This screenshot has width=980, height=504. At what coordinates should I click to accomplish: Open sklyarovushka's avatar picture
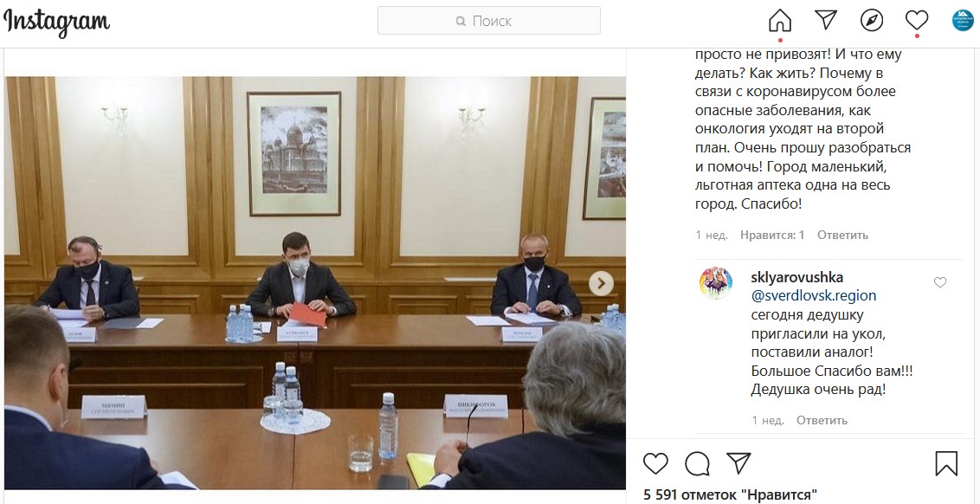click(716, 282)
